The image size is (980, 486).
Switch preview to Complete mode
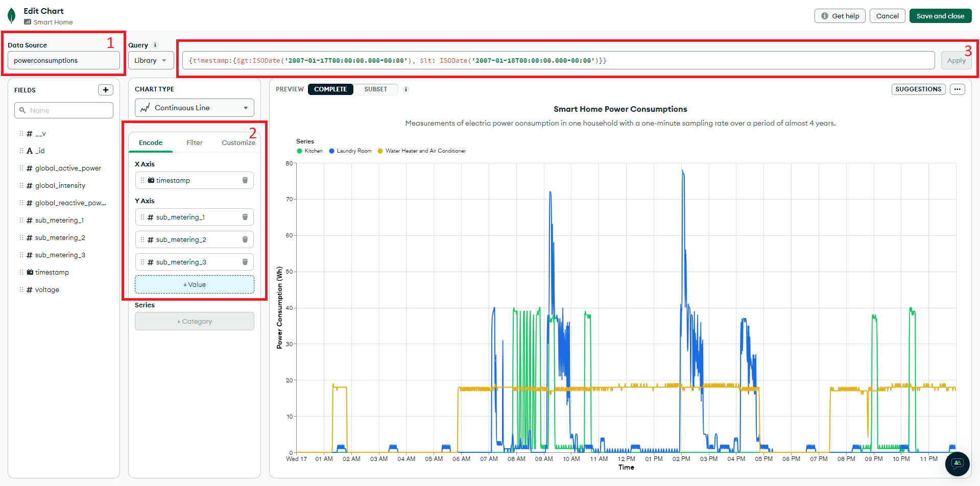tap(330, 89)
